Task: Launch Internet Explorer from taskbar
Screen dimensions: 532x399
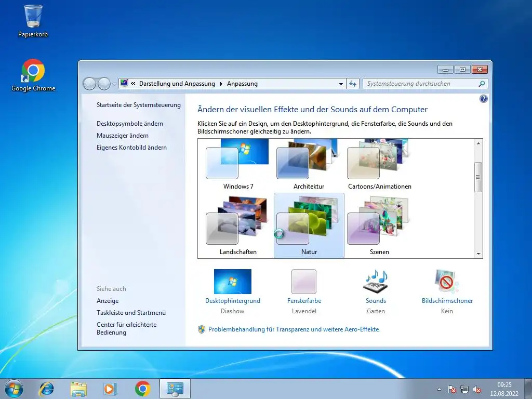Action: 46,389
